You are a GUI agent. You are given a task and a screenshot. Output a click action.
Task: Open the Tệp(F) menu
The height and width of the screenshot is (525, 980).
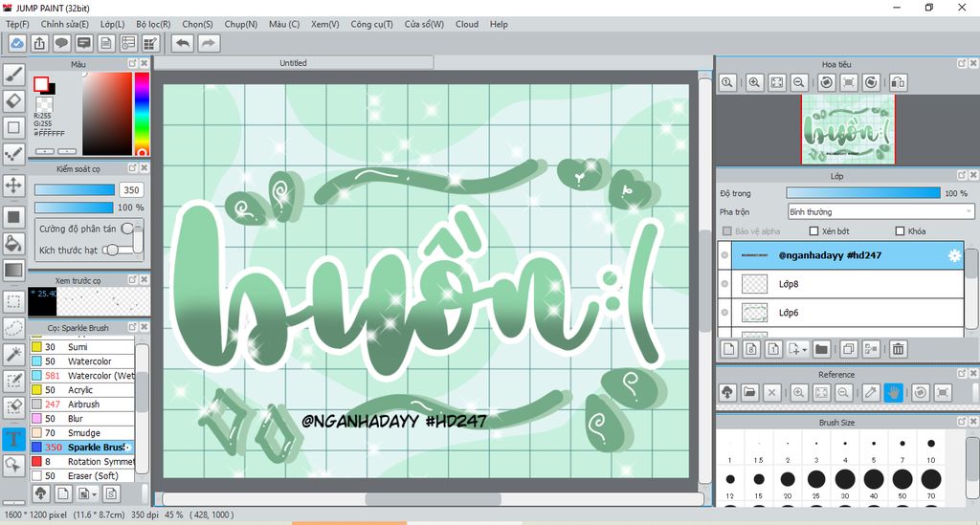click(17, 24)
